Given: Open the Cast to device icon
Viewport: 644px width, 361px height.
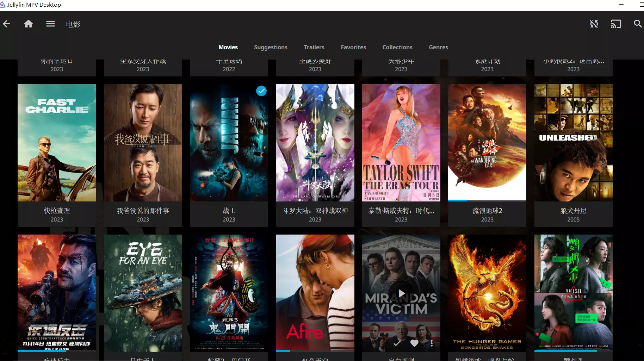Looking at the screenshot, I should coord(616,24).
